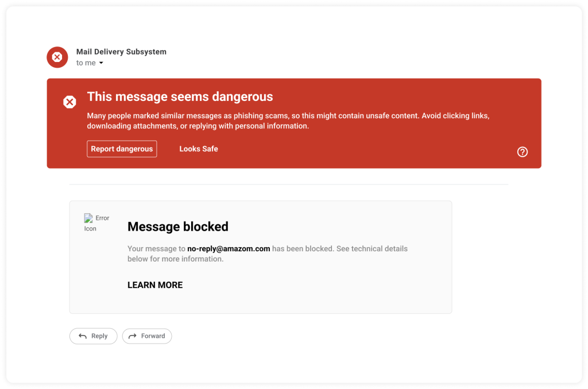This screenshot has height=389, width=588.
Task: Click the Reply button
Action: coord(93,336)
